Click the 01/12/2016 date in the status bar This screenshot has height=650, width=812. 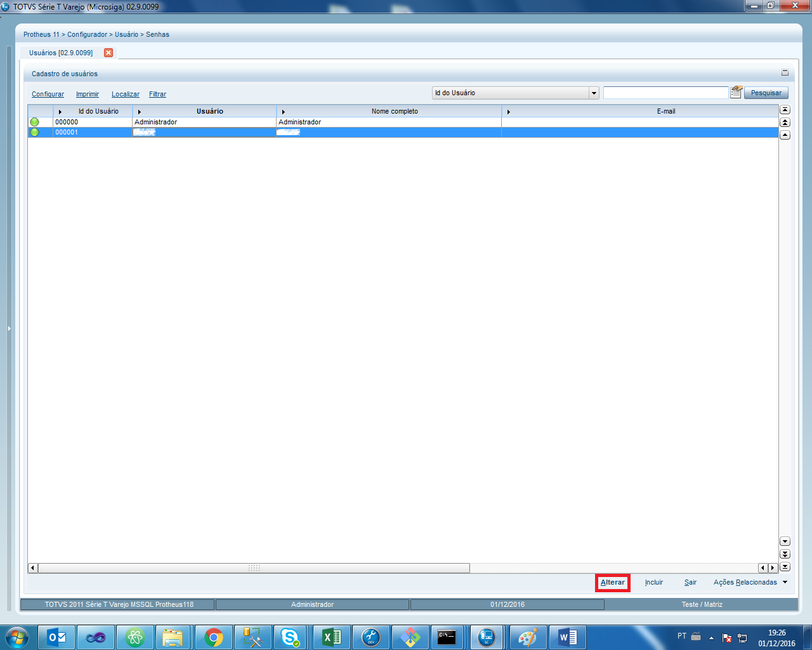point(507,604)
